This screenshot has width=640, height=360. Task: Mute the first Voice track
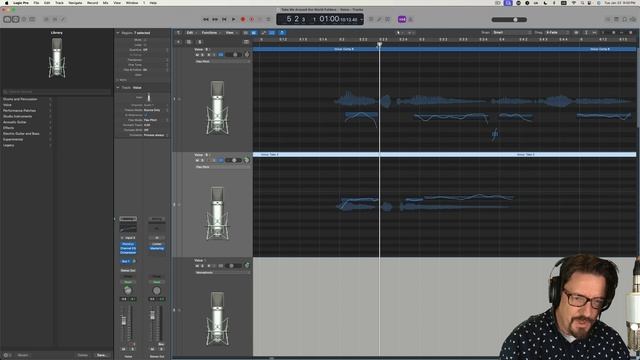pos(197,55)
